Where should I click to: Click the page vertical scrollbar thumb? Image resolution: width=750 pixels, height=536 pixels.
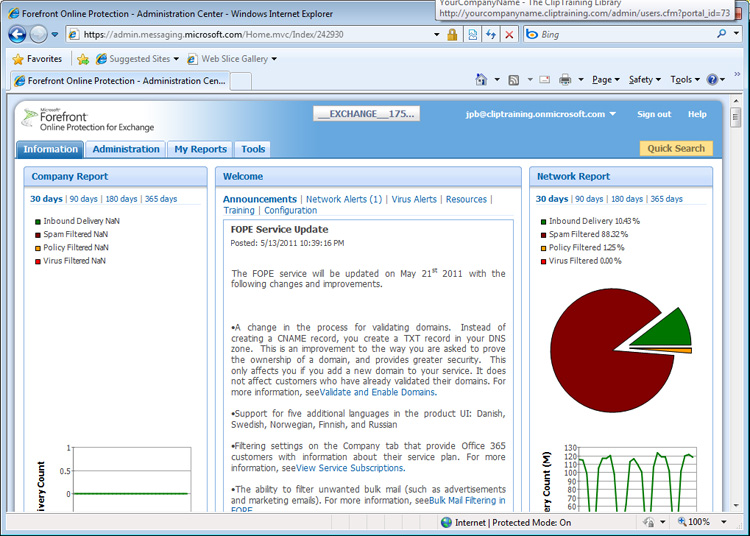point(736,118)
